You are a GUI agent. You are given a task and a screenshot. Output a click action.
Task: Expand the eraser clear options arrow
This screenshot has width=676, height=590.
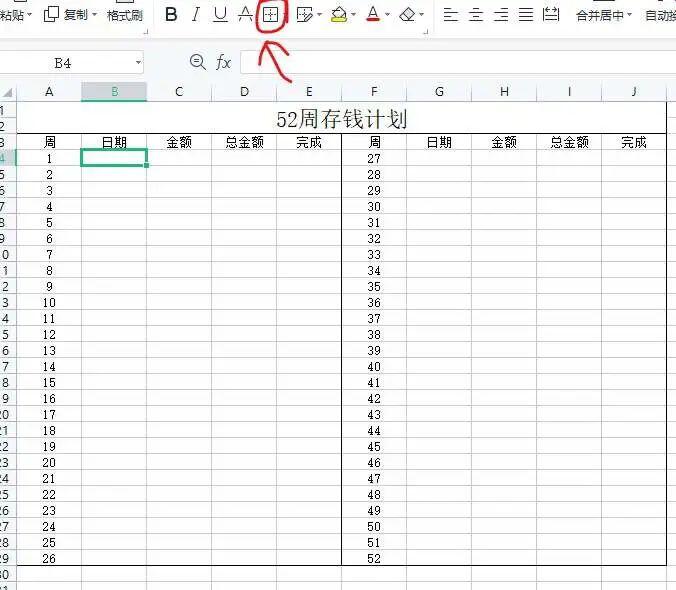(421, 15)
